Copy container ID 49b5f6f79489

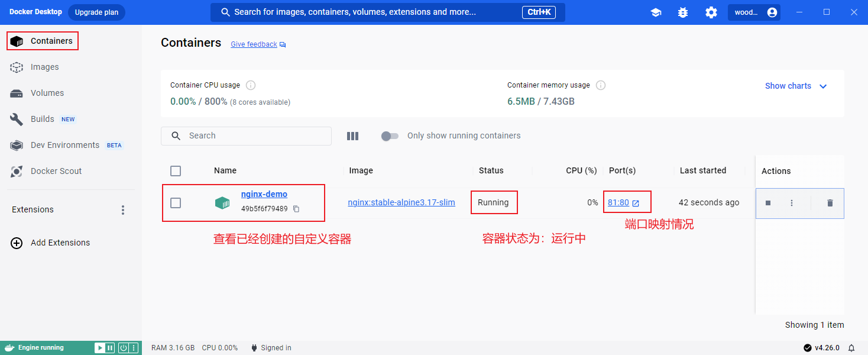click(x=296, y=209)
